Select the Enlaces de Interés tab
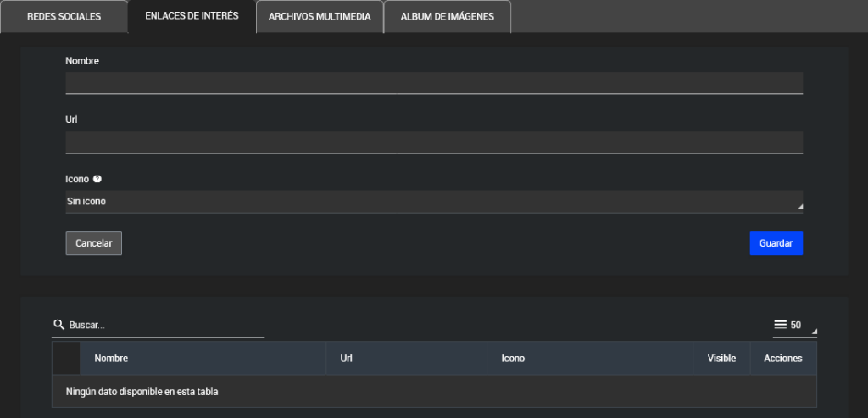The height and width of the screenshot is (418, 868). pos(192,16)
